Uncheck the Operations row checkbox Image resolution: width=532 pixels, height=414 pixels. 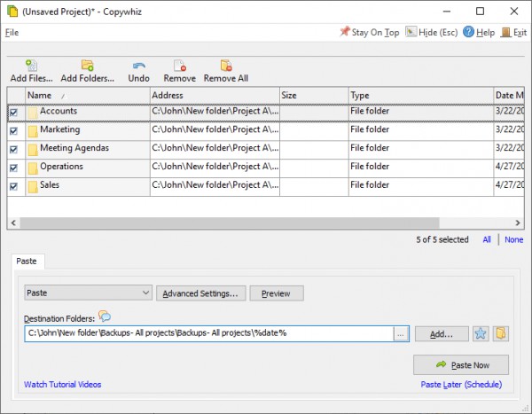tap(13, 168)
